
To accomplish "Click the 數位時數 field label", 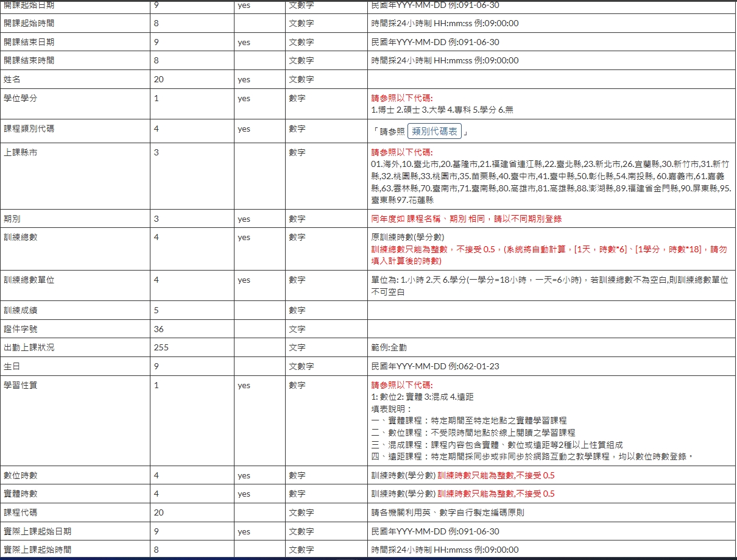I will point(20,475).
